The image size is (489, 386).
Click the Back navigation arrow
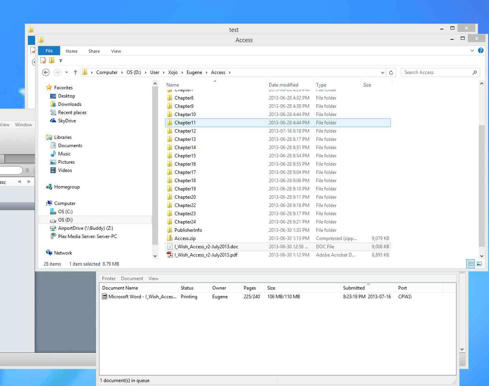pos(46,72)
